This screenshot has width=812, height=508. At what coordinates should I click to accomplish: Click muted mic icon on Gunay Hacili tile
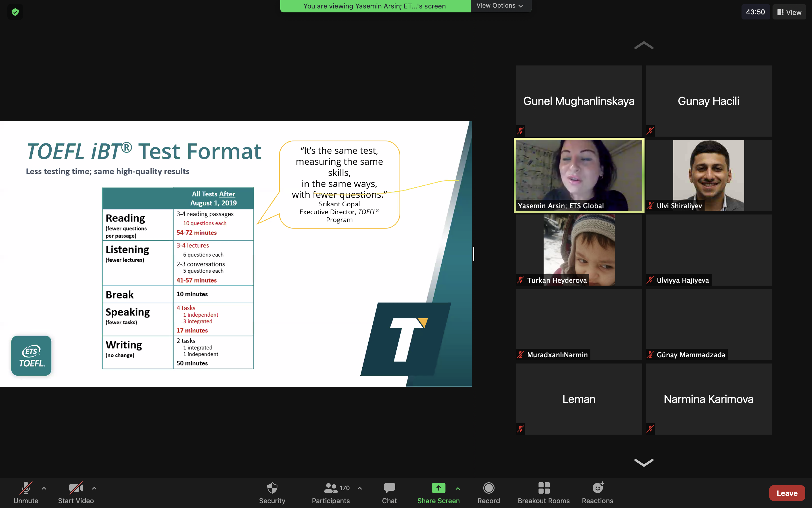[x=650, y=131]
